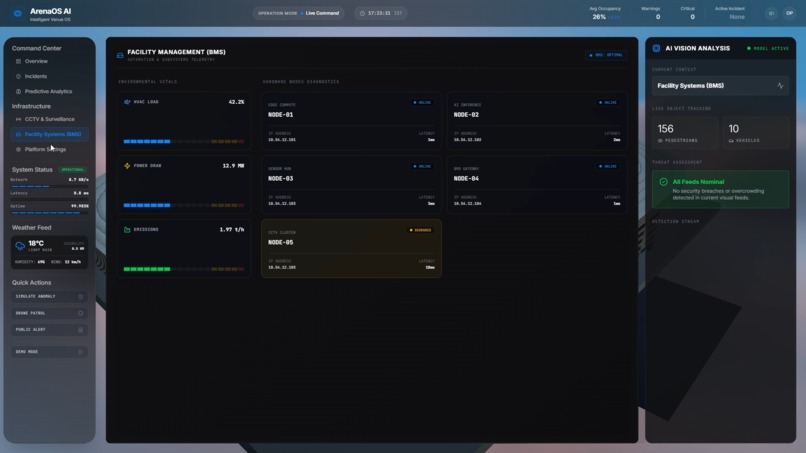The height and width of the screenshot is (453, 806).
Task: Click the Simulate Anomaly button
Action: point(49,297)
